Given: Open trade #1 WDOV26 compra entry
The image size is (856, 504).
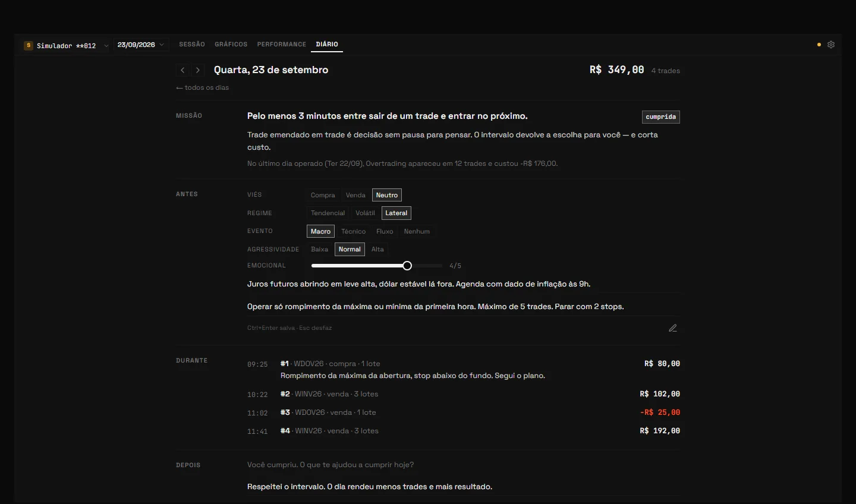Looking at the screenshot, I should (x=464, y=370).
